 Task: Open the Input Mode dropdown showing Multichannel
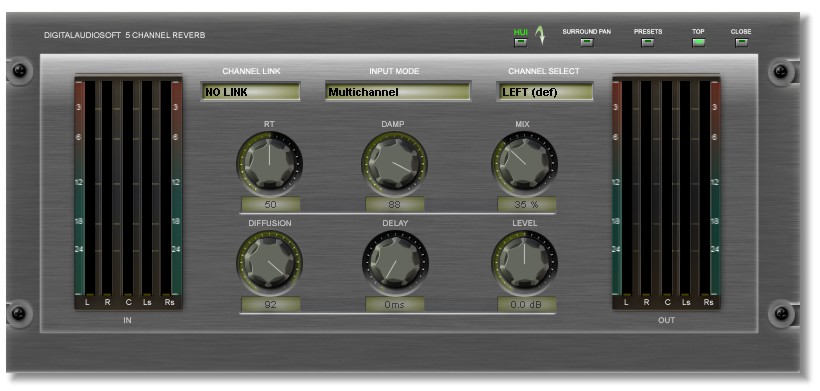[397, 92]
